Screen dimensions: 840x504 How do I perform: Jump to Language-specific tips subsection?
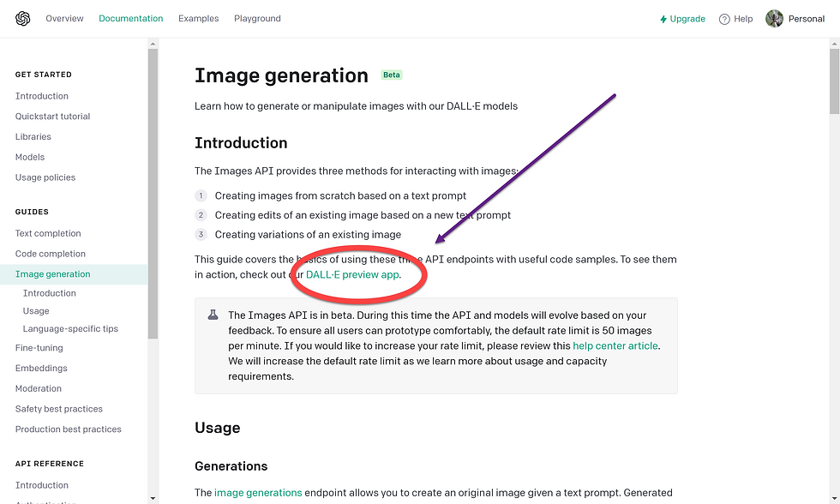coord(70,329)
